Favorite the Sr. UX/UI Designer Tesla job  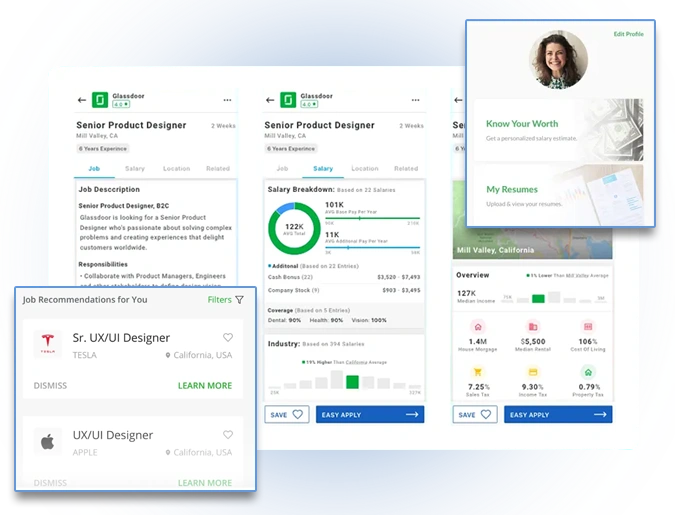point(228,338)
